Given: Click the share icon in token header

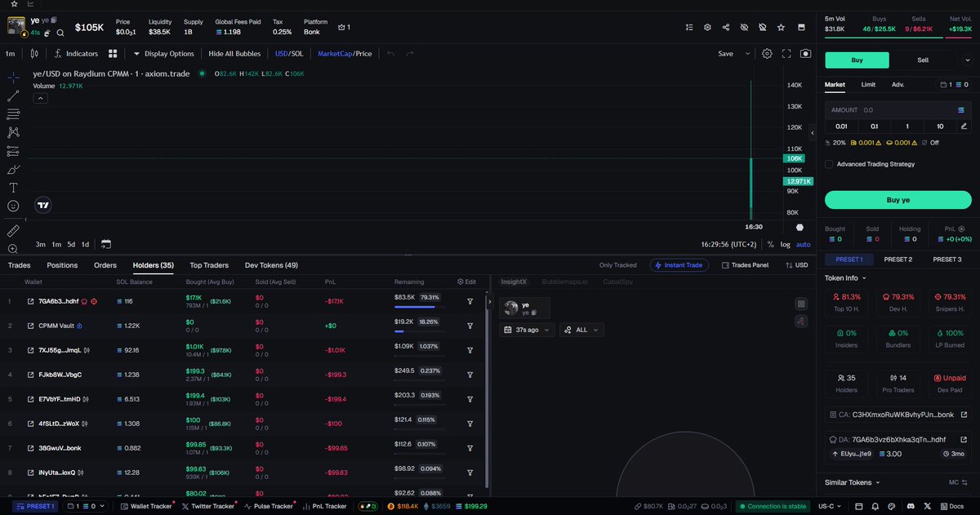Looking at the screenshot, I should click(726, 27).
